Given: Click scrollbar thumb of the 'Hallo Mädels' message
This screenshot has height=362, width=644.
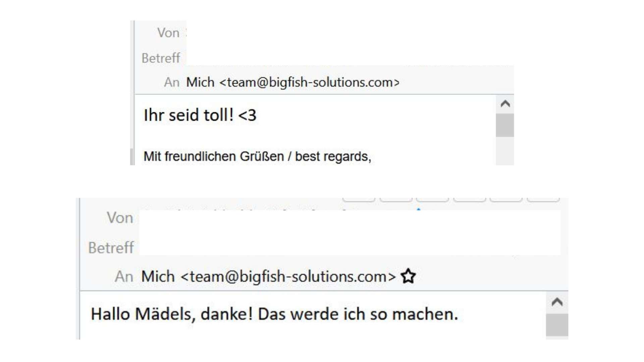Looking at the screenshot, I should (557, 325).
